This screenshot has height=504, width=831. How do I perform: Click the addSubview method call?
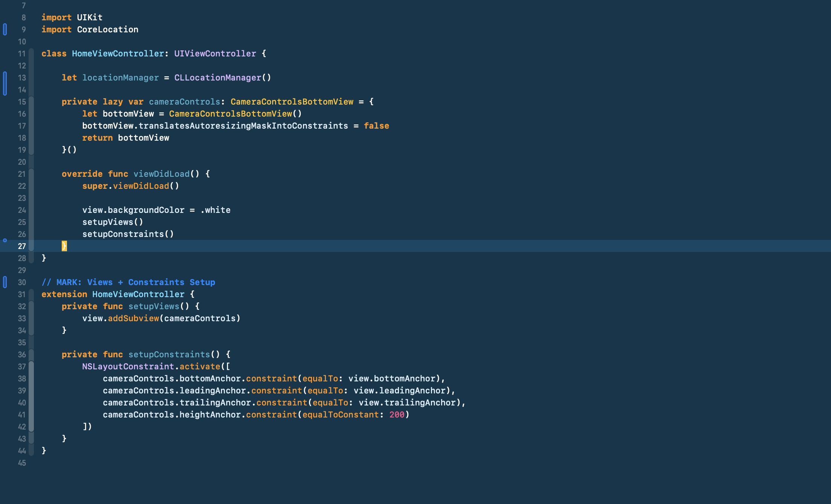[x=133, y=318]
